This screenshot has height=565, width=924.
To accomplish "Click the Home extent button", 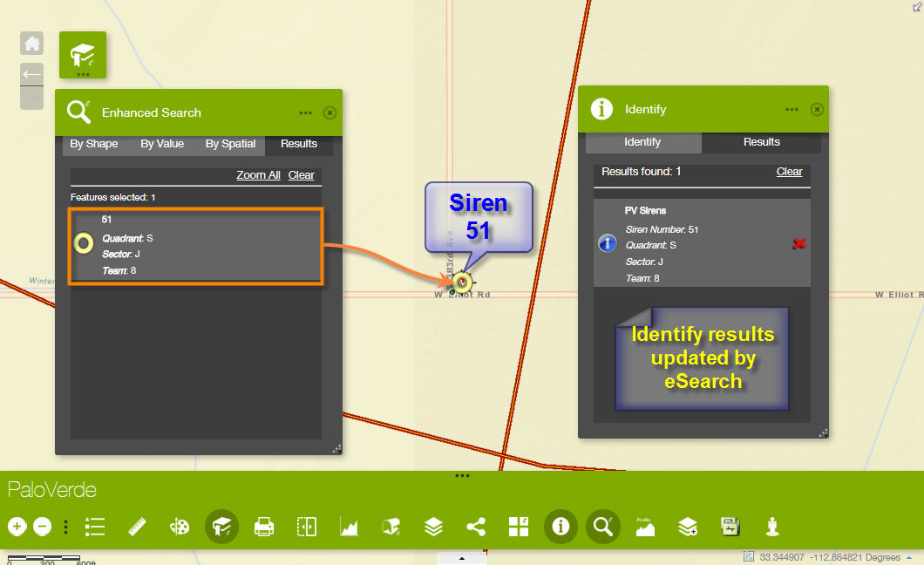I will pos(32,44).
